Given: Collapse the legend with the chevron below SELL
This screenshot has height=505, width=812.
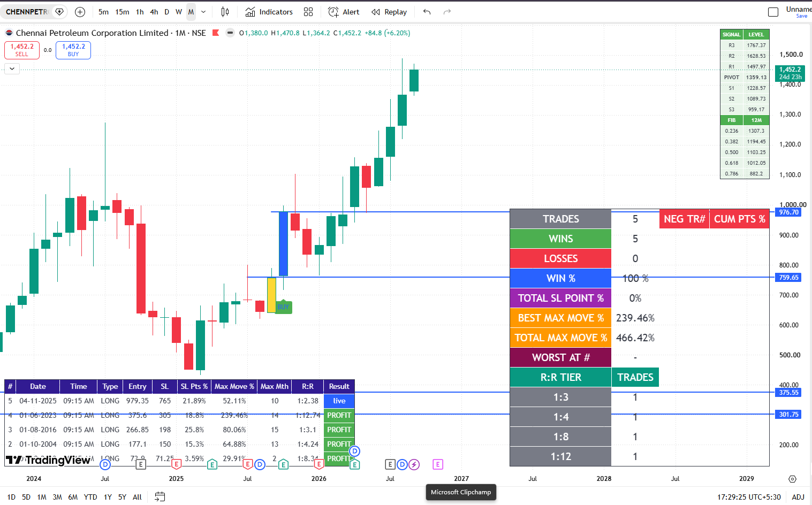Looking at the screenshot, I should (x=12, y=68).
